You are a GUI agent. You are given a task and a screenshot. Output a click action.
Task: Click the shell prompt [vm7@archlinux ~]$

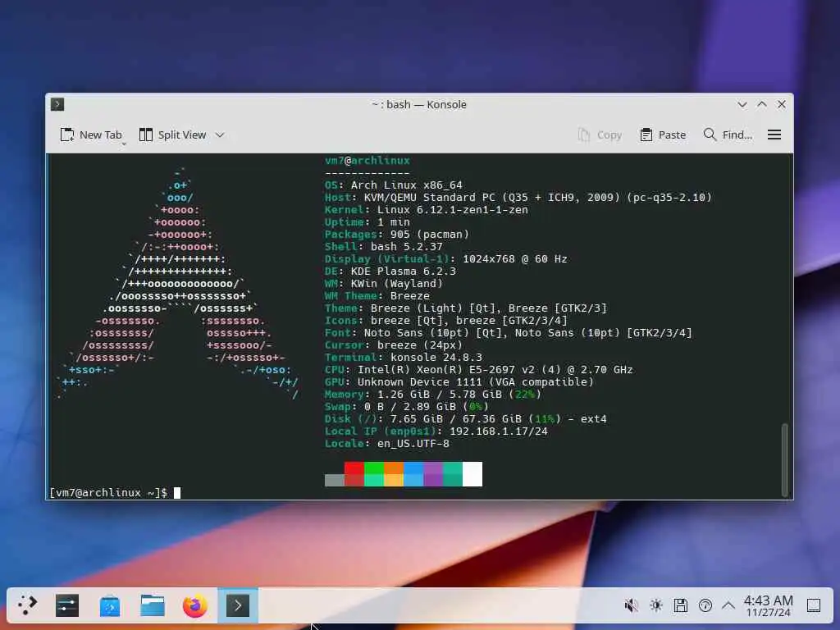click(x=108, y=492)
